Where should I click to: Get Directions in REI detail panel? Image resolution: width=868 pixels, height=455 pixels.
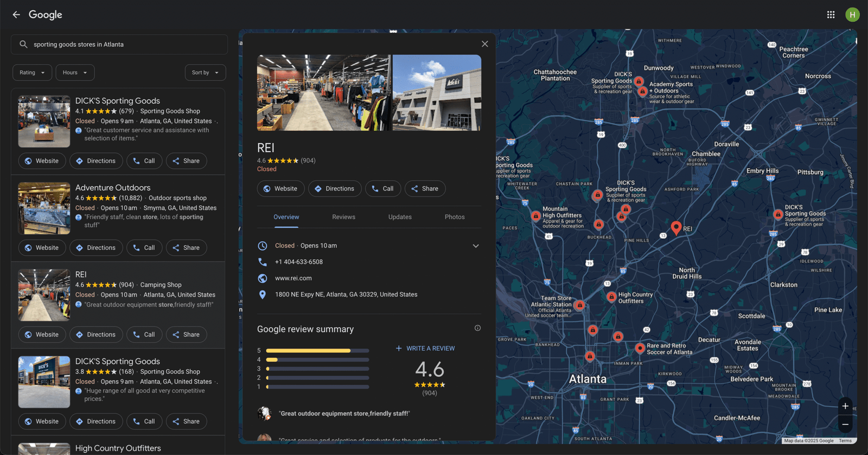pos(335,189)
